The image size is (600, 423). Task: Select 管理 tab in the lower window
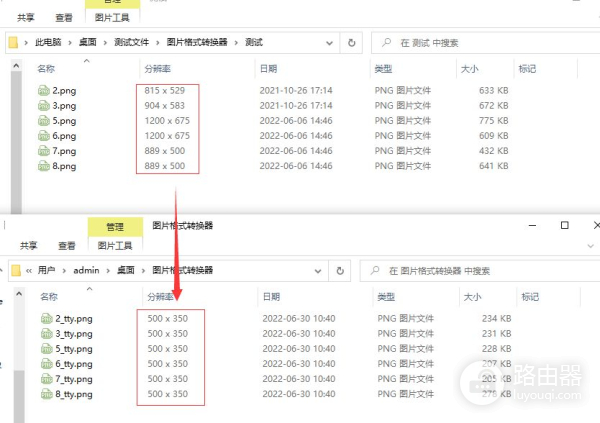tap(115, 227)
